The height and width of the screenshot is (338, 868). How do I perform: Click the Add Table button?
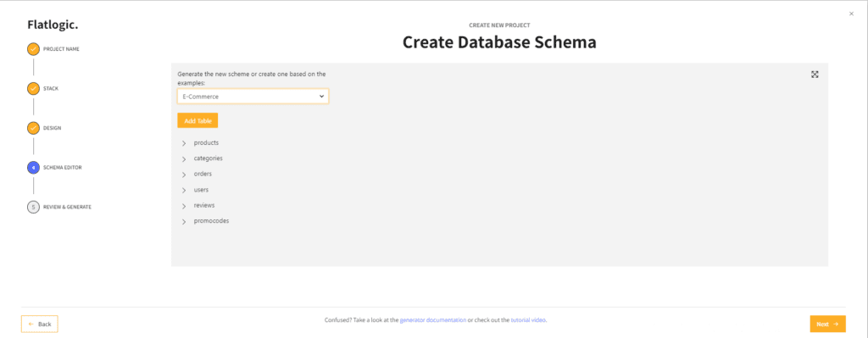coord(198,120)
